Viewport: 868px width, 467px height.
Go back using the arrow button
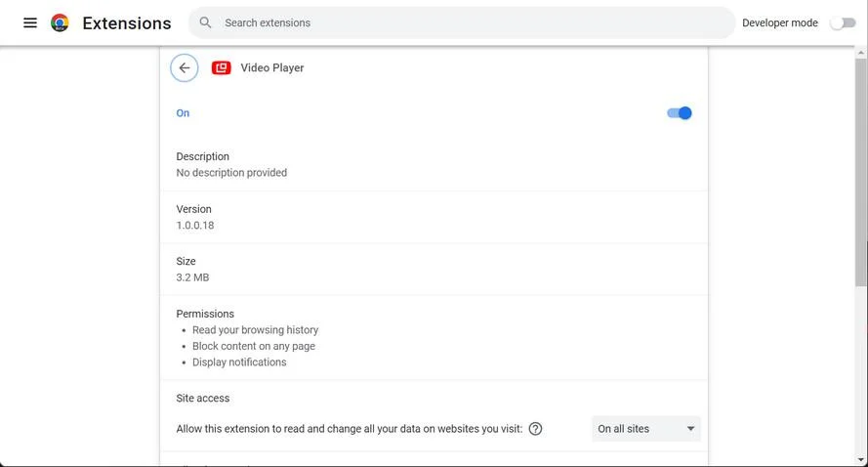pos(185,68)
